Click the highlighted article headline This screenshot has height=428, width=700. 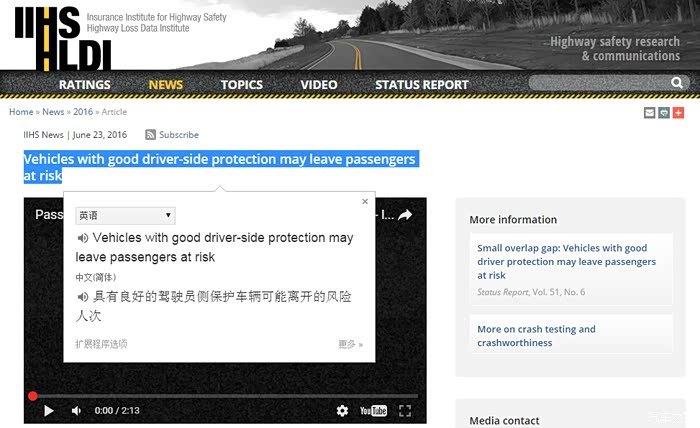pos(221,167)
